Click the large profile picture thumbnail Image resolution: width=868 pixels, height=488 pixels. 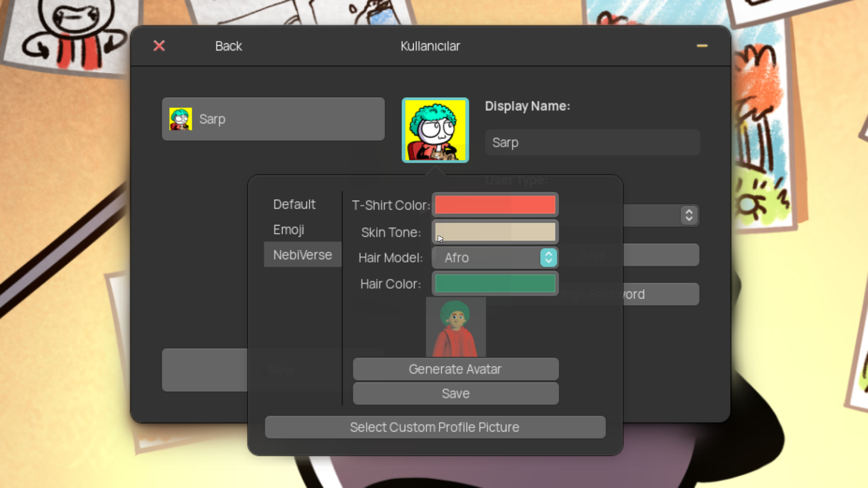click(x=435, y=130)
